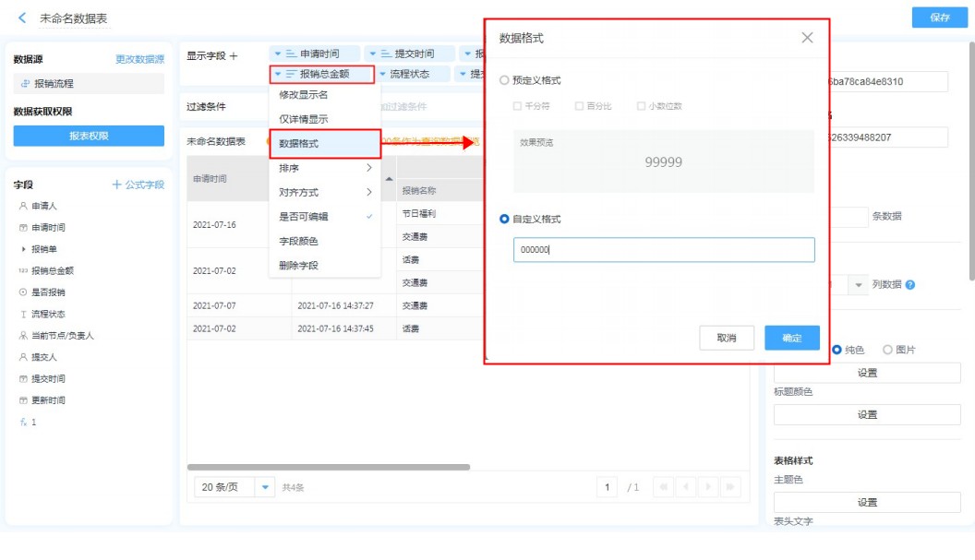Screen dimensions: 975x560
Task: Click the 保存 button
Action: pyautogui.click(x=940, y=18)
